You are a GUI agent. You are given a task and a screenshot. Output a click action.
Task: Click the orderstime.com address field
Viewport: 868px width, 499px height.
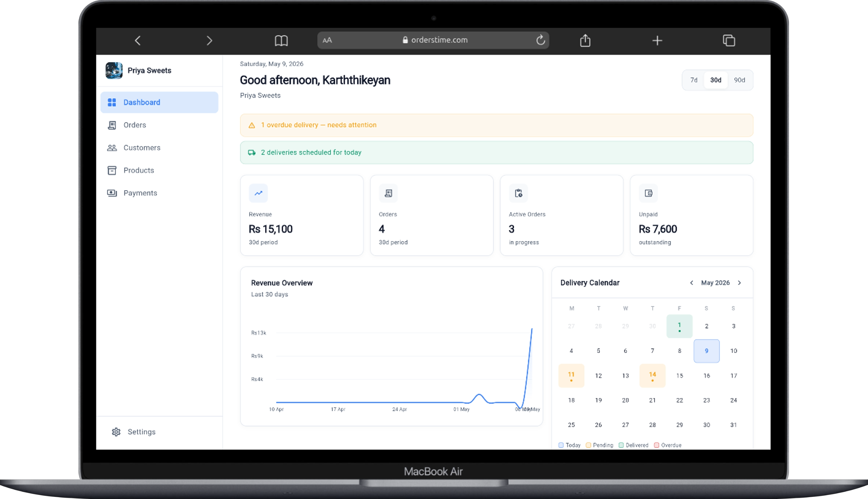[x=433, y=40]
